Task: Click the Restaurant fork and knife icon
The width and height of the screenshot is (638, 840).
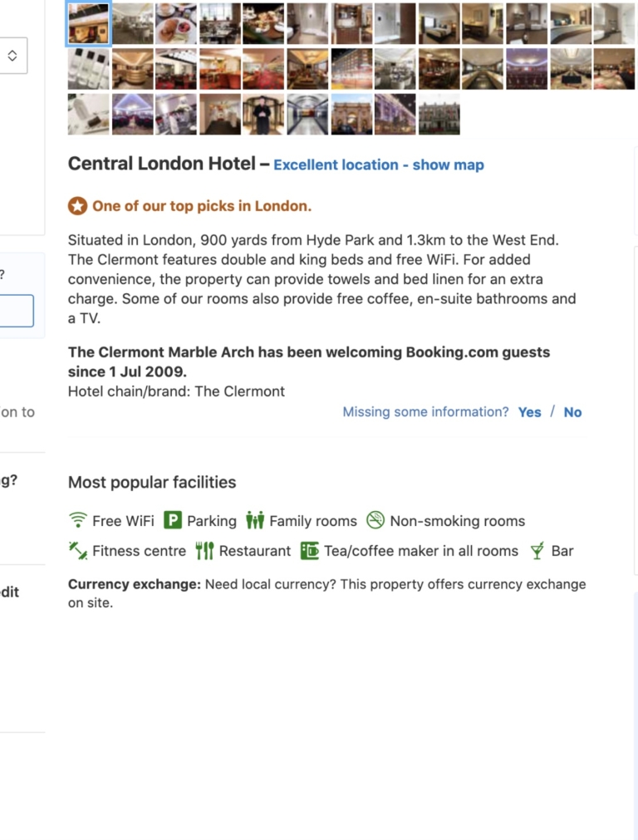Action: [204, 550]
